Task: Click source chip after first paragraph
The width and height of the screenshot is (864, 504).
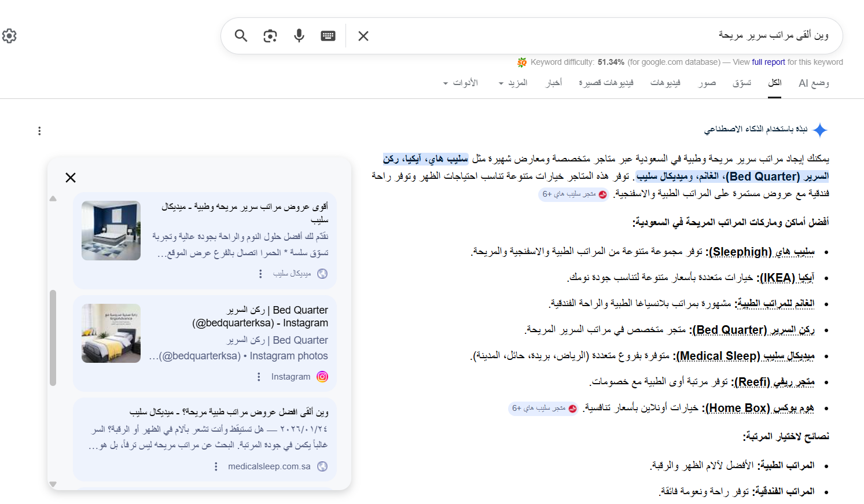Action: (574, 194)
